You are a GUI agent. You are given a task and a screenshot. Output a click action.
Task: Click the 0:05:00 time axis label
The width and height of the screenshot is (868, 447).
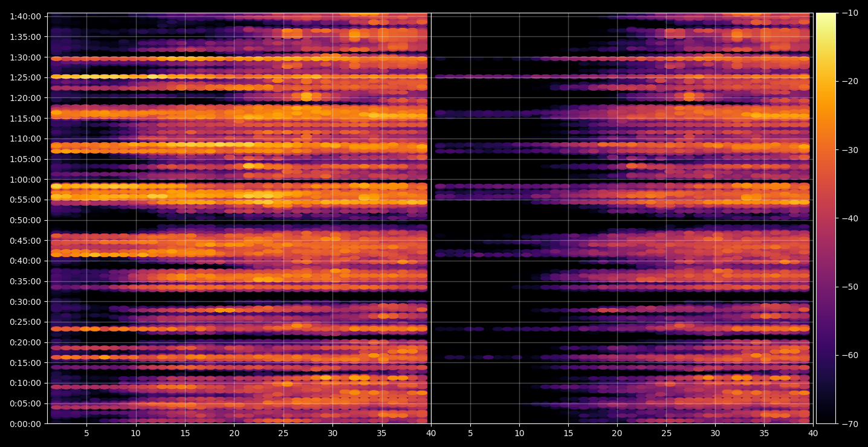coord(25,403)
